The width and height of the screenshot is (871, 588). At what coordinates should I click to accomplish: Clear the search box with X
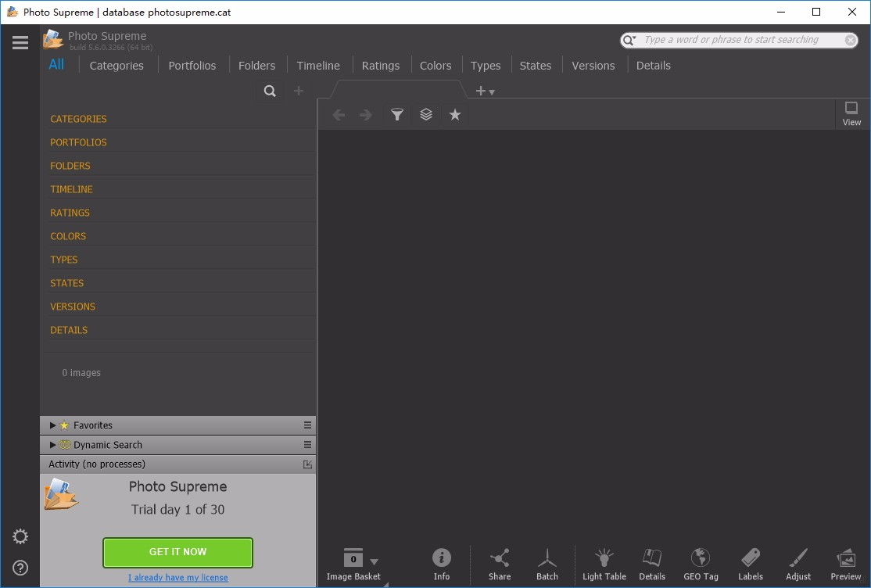pyautogui.click(x=850, y=40)
